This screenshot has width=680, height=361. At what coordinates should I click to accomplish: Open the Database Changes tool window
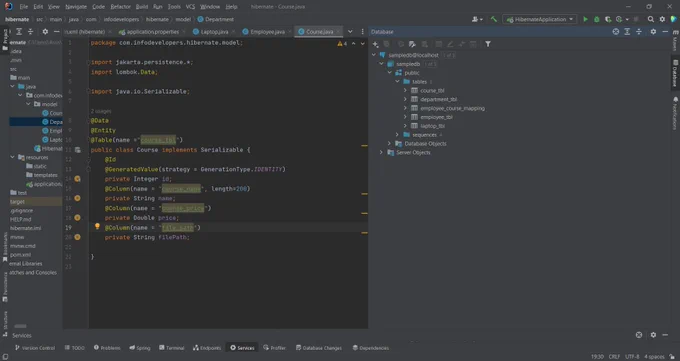(319, 348)
